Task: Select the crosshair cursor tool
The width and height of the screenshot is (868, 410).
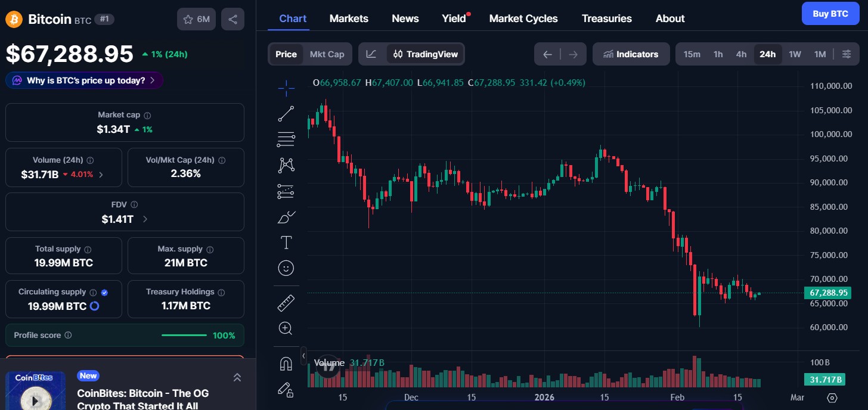Action: tap(286, 86)
